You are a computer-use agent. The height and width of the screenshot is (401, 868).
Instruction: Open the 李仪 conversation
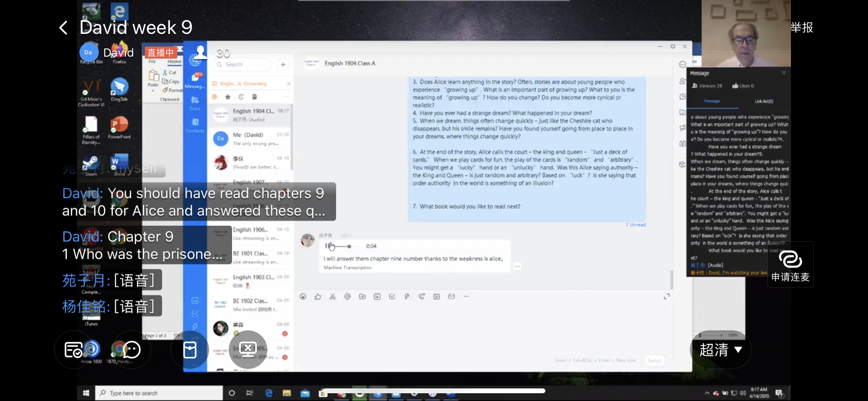(250, 163)
